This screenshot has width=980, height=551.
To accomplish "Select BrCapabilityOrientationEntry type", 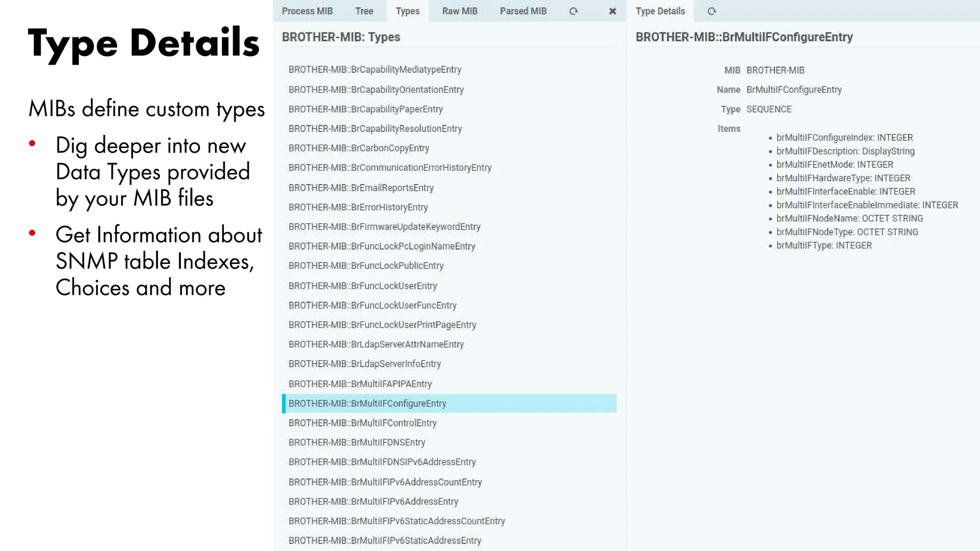I will [x=449, y=89].
